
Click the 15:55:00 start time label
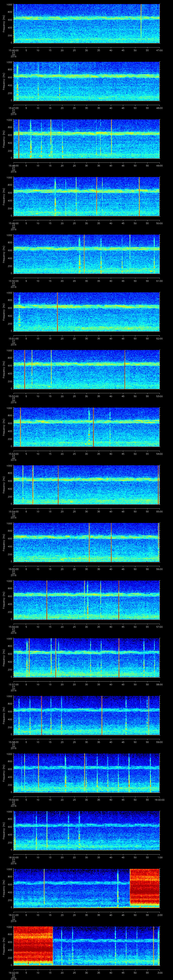(14, 569)
